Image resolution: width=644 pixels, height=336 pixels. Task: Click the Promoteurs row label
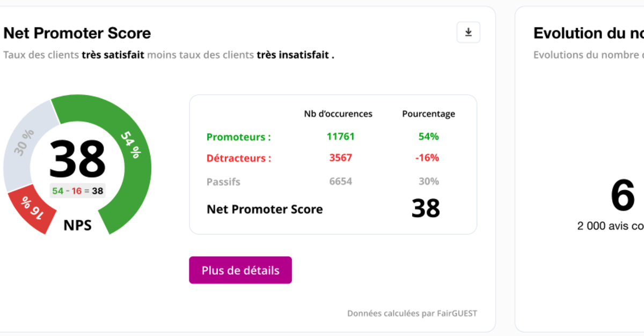pyautogui.click(x=239, y=137)
